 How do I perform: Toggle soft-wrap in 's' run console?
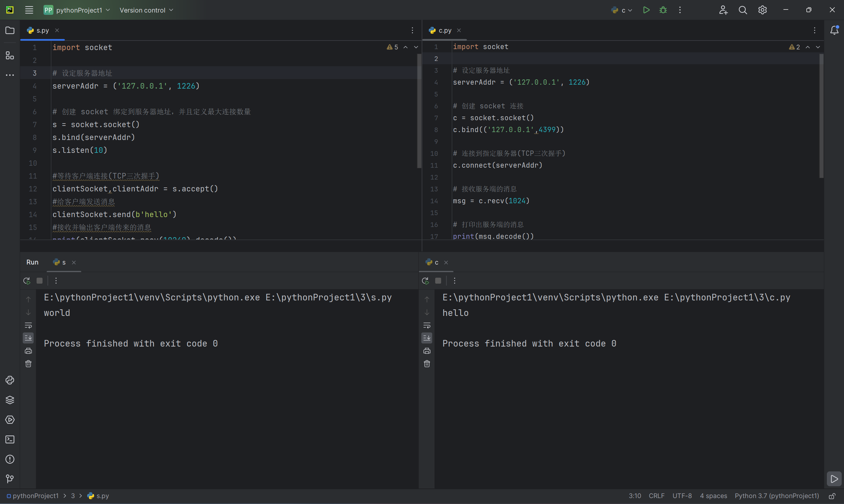[28, 325]
